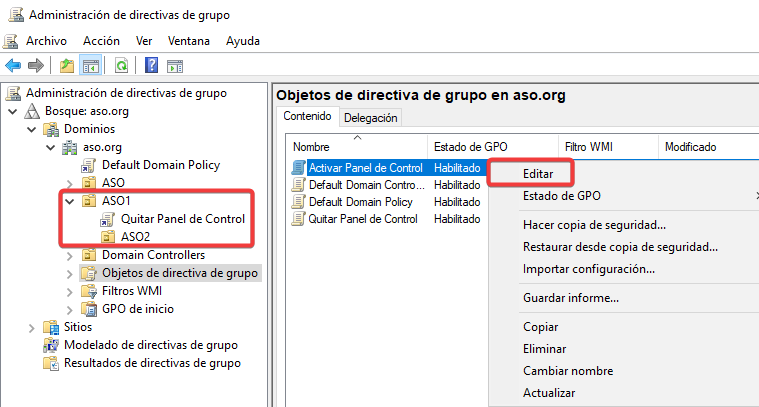
Task: Select the Filtros WMI folder icon
Action: click(88, 291)
